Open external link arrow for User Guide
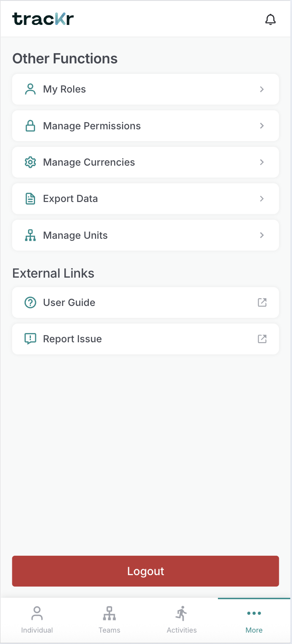 [262, 303]
